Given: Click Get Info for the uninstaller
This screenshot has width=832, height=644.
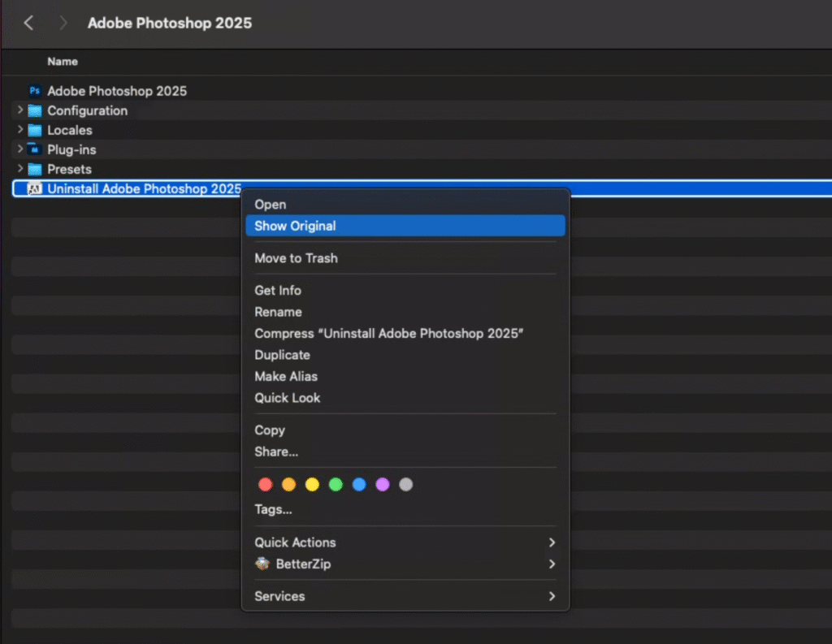Looking at the screenshot, I should (x=278, y=290).
